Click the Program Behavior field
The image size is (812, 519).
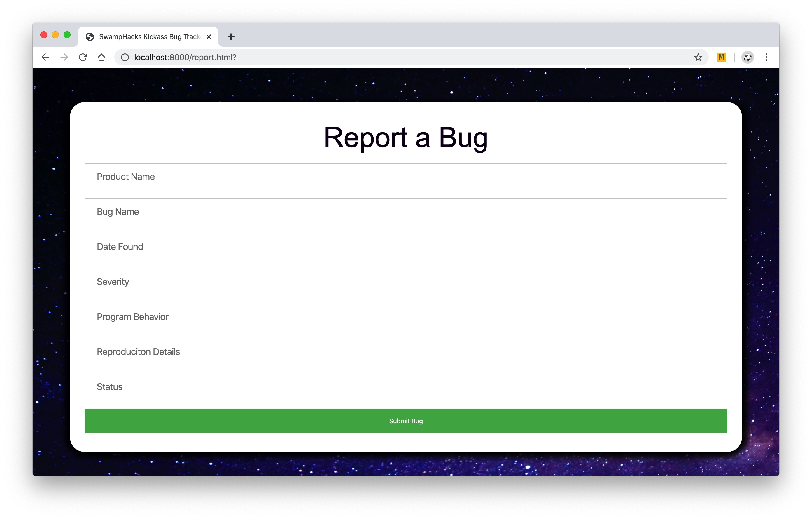[x=406, y=316]
